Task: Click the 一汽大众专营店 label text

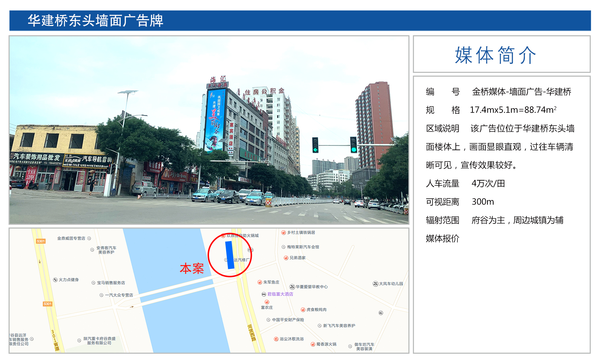Action: [119, 295]
